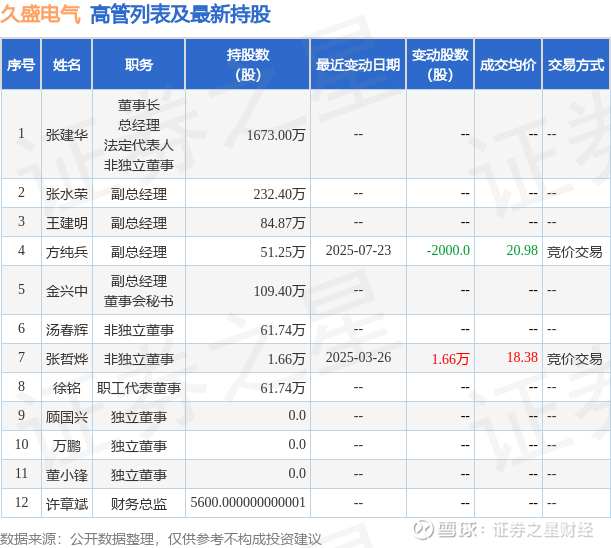Click 独立董事 in 董小锋's row
The image size is (611, 548).
[x=139, y=475]
